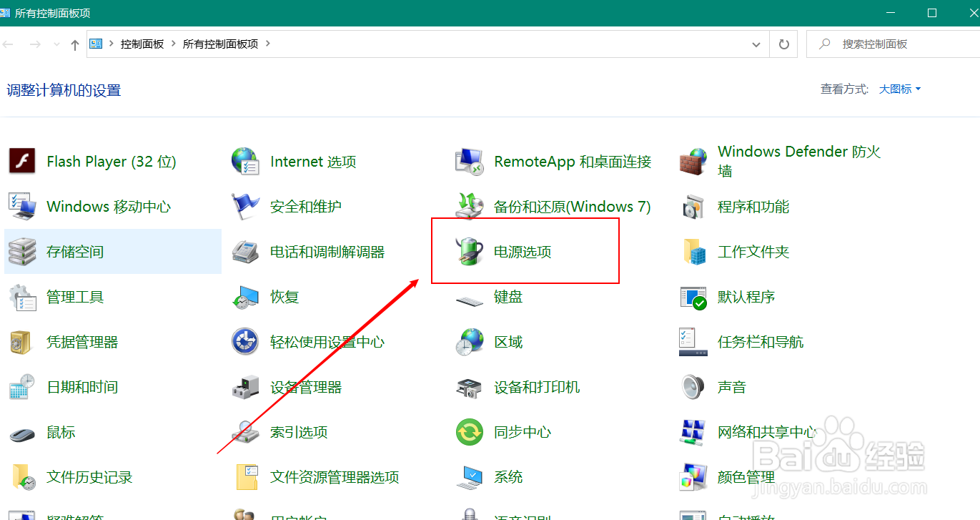This screenshot has height=520, width=980.
Task: Open the 日期和时间 icon
Action: click(22, 387)
